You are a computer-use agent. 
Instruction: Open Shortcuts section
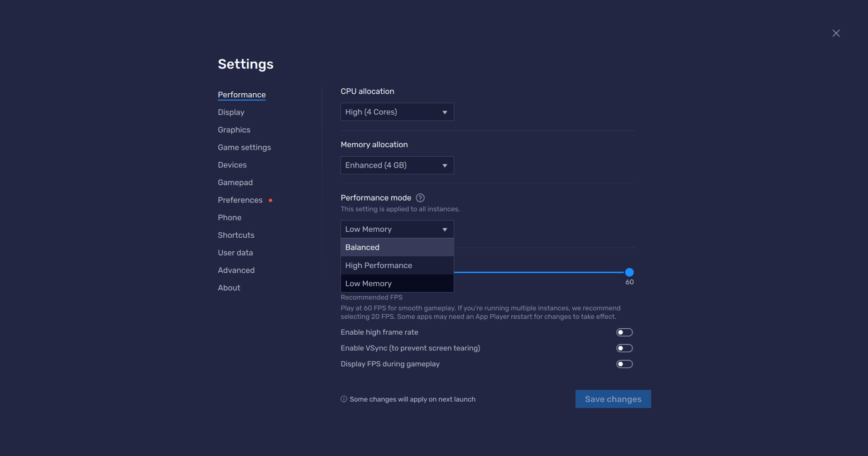[236, 235]
